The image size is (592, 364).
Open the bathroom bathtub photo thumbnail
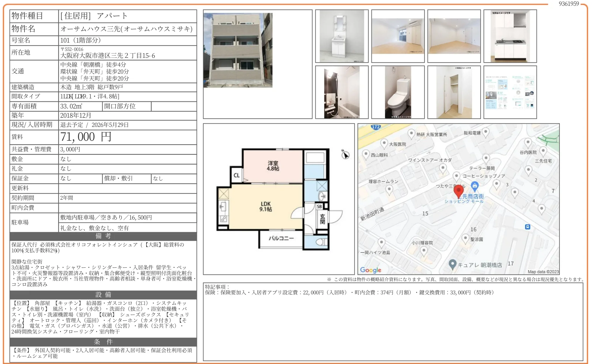click(x=342, y=92)
